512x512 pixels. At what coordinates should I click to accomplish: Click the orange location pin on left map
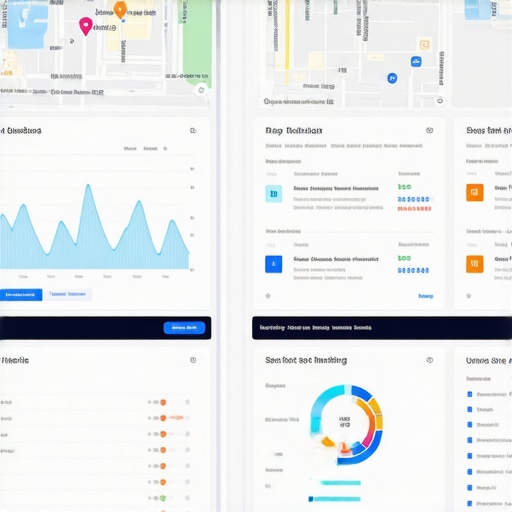120,9
